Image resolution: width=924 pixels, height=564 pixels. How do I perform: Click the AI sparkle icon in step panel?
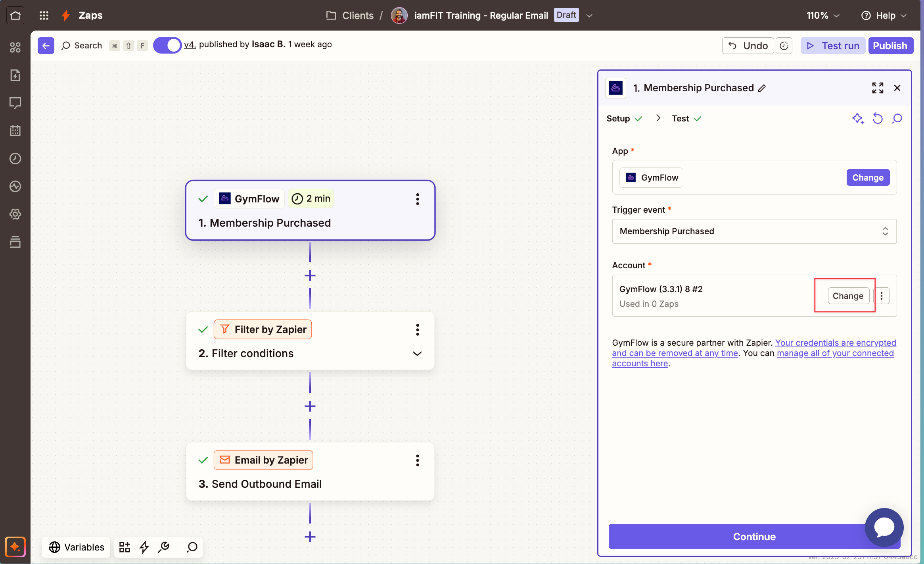tap(858, 118)
